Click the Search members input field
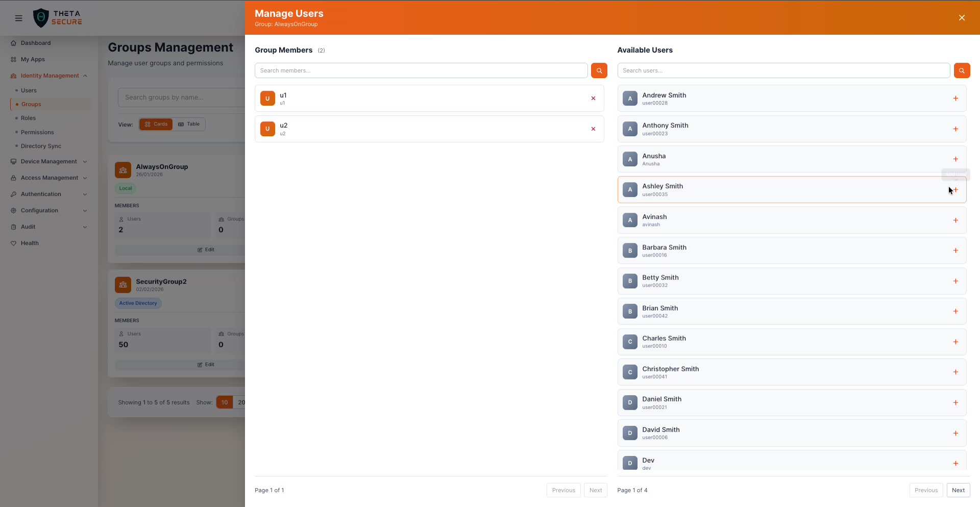This screenshot has height=507, width=980. click(x=421, y=70)
